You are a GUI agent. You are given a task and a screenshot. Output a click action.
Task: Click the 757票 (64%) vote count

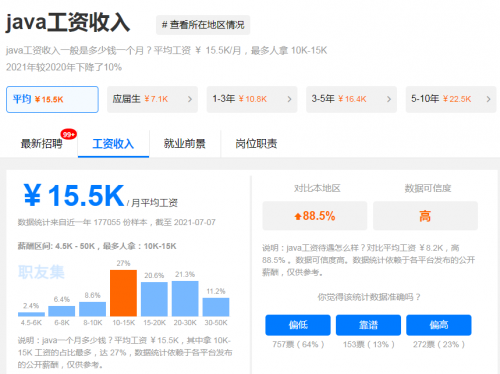298,344
